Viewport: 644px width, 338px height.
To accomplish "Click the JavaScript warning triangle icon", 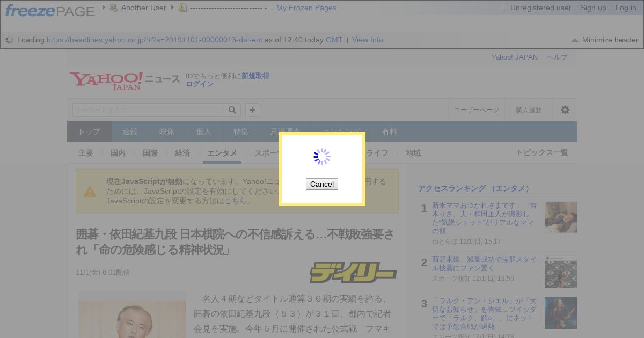I will [x=90, y=192].
